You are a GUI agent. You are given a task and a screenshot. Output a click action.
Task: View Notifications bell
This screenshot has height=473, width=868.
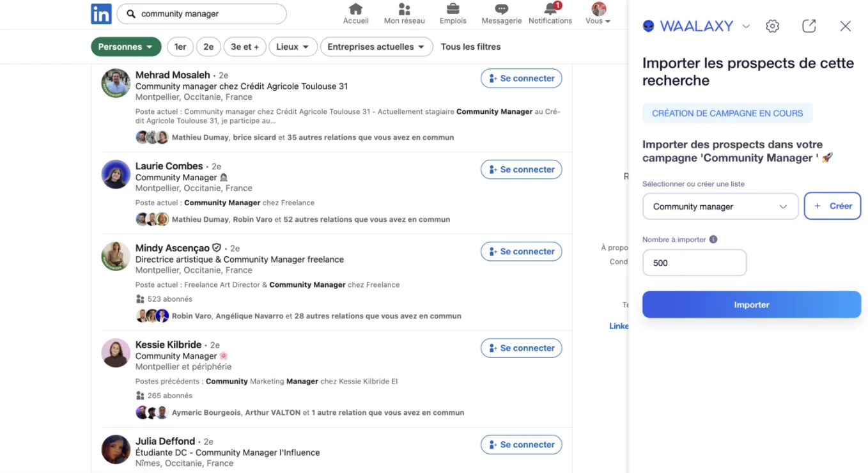tap(550, 13)
